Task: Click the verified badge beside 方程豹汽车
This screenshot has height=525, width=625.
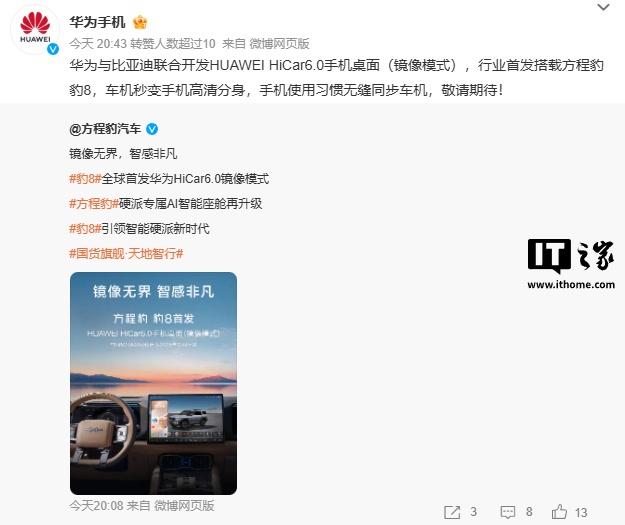Action: (152, 129)
